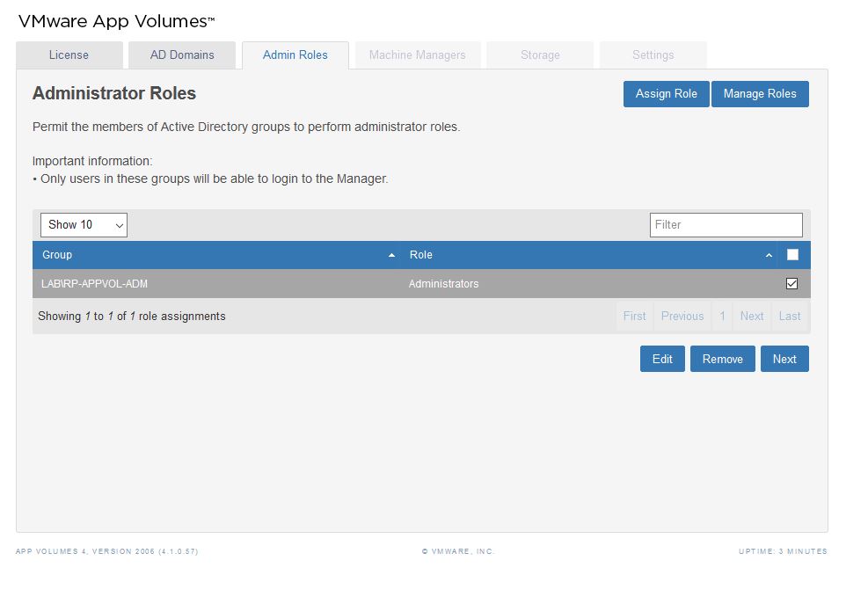Viewport: 868px width, 590px height.
Task: Click the VMware App Volumes title
Action: tap(116, 22)
